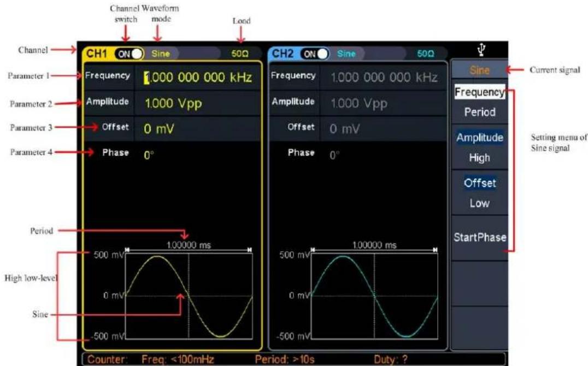Image resolution: width=588 pixels, height=366 pixels.
Task: Click CH1 frequency value 1.000 000 000 kHz
Action: [x=198, y=77]
